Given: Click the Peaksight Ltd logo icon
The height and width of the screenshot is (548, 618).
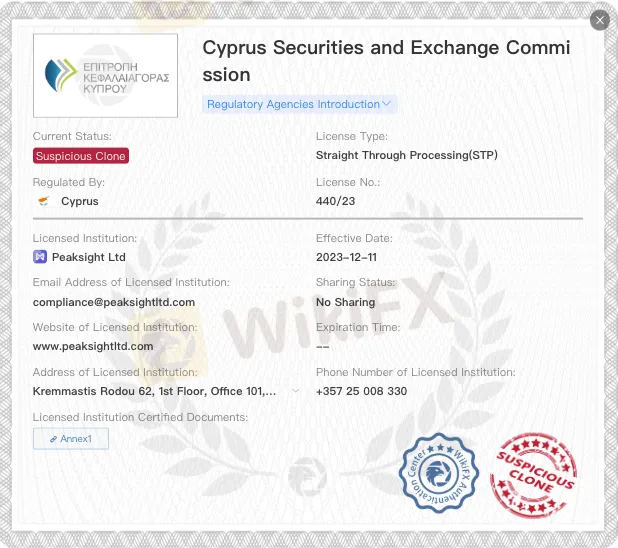Looking at the screenshot, I should click(x=40, y=257).
